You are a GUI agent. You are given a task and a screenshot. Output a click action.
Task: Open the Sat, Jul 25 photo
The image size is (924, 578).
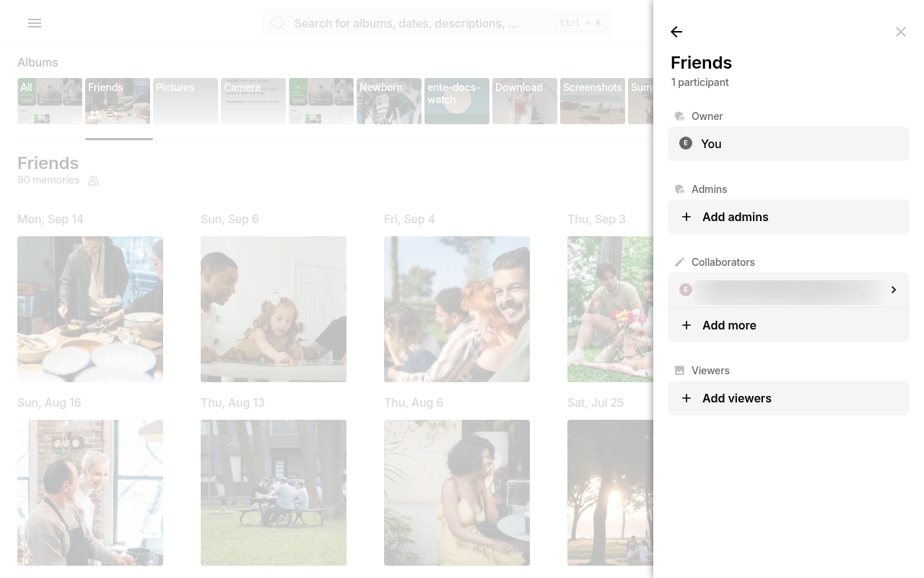click(x=610, y=493)
